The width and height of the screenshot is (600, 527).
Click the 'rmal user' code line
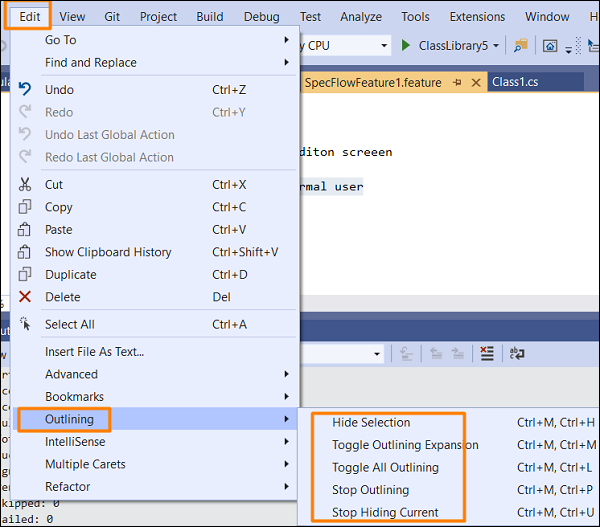tap(331, 186)
